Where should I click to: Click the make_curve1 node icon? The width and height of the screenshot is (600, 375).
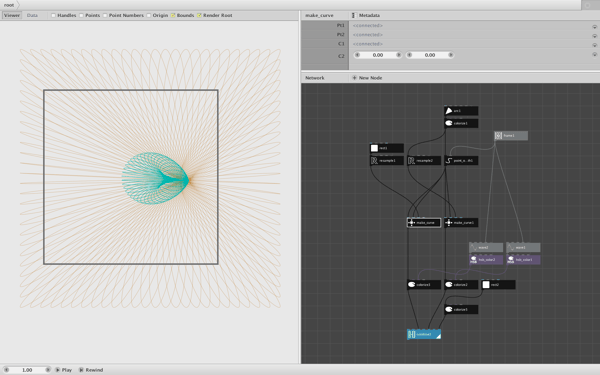point(449,222)
